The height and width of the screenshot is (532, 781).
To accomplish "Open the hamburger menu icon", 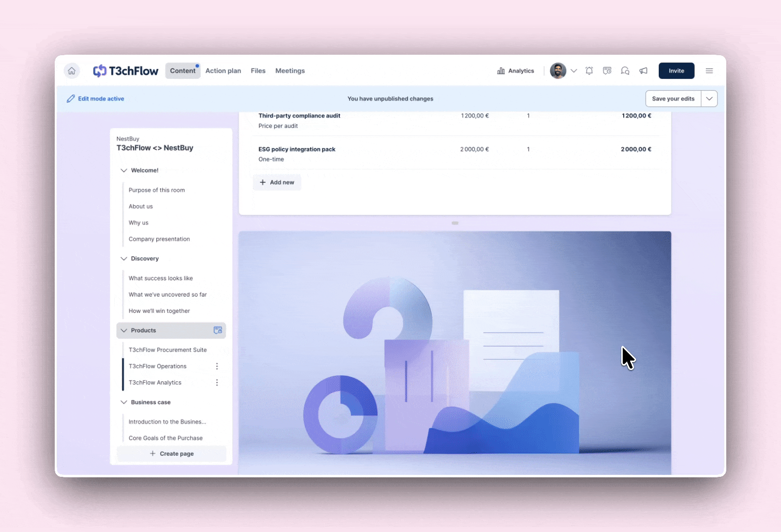I will tap(709, 71).
